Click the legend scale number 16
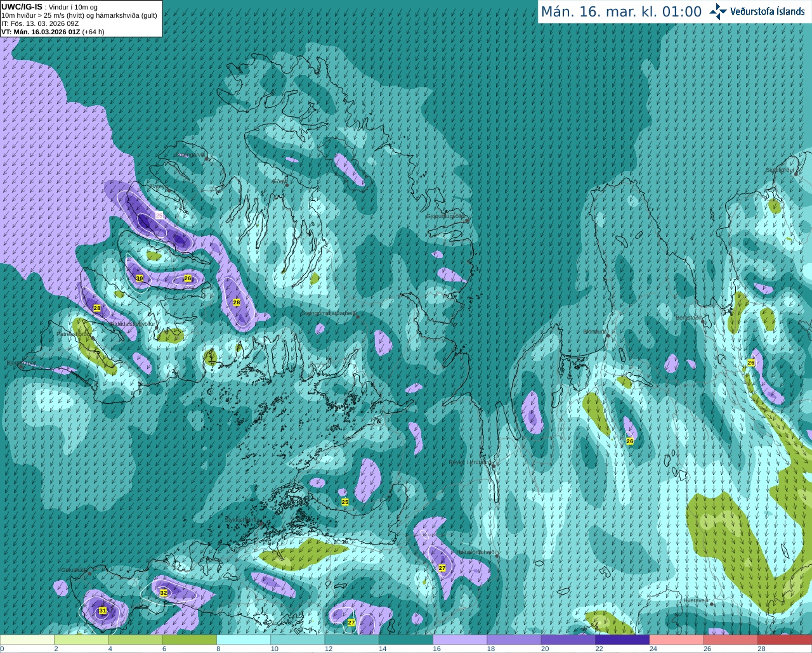Viewport: 812px width, 653px height. 436,649
